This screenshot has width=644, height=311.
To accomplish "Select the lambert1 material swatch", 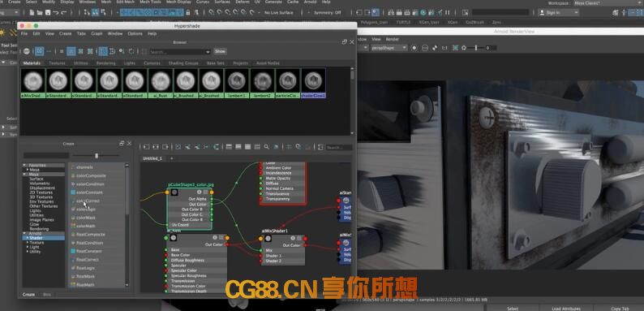I will 236,83.
